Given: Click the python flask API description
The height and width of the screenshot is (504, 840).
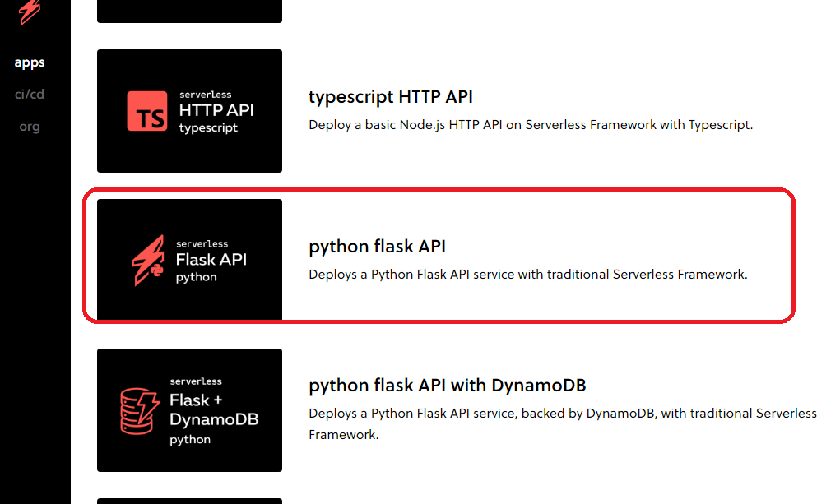Looking at the screenshot, I should pos(527,275).
